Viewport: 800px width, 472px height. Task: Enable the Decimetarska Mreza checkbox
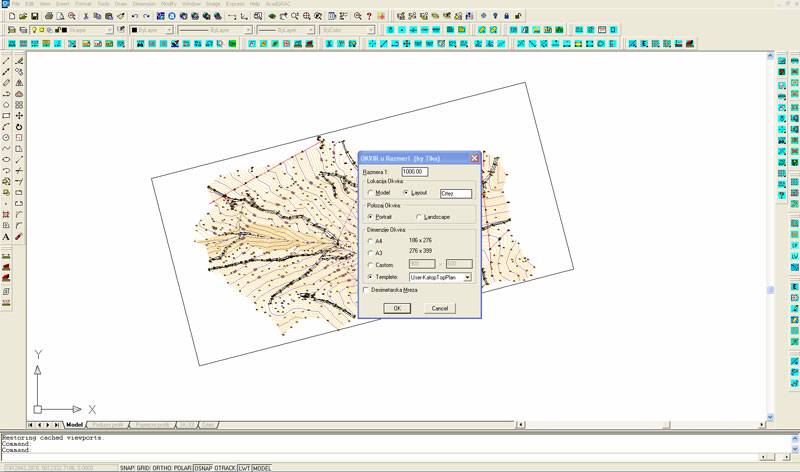(x=366, y=290)
